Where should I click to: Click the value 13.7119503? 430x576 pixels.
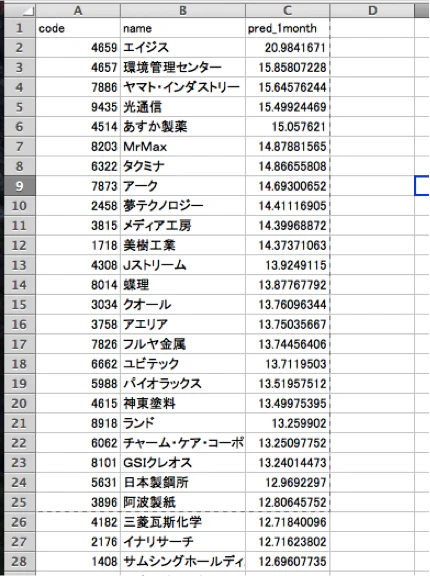[x=288, y=364]
